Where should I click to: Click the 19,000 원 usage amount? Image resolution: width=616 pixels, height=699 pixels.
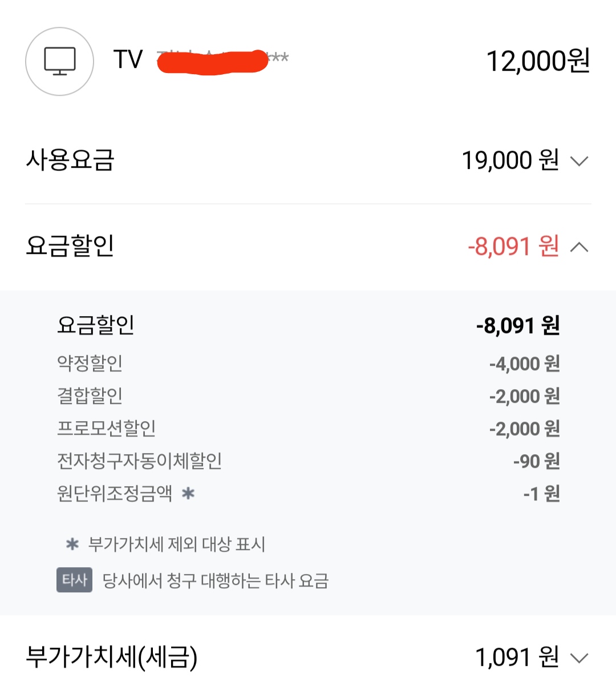point(510,160)
